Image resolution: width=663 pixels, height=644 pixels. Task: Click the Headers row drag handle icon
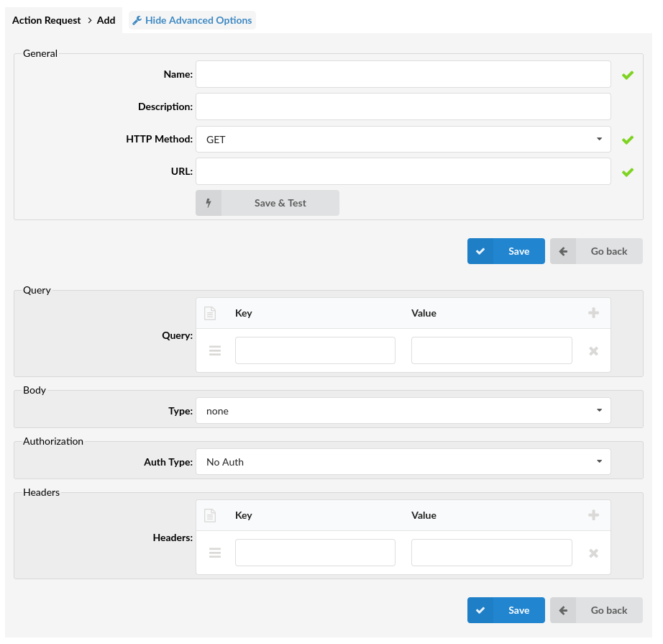215,553
